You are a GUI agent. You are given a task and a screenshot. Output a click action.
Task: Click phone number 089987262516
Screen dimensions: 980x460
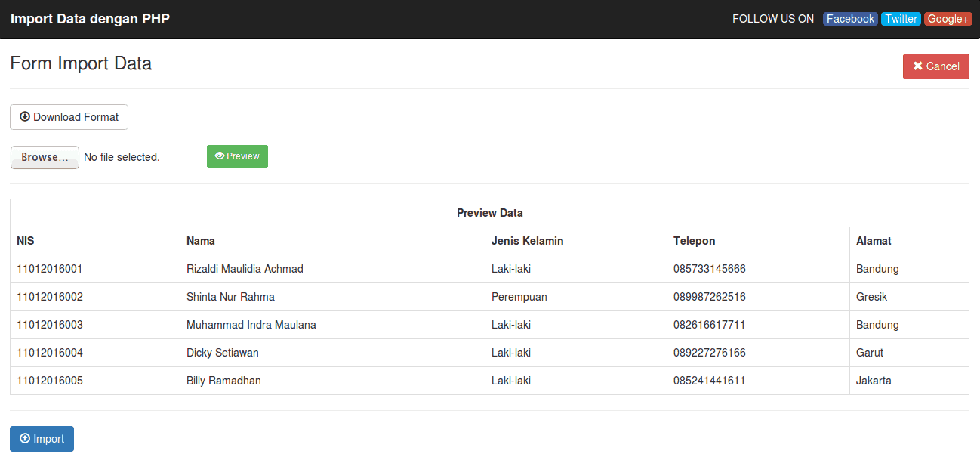pyautogui.click(x=710, y=297)
